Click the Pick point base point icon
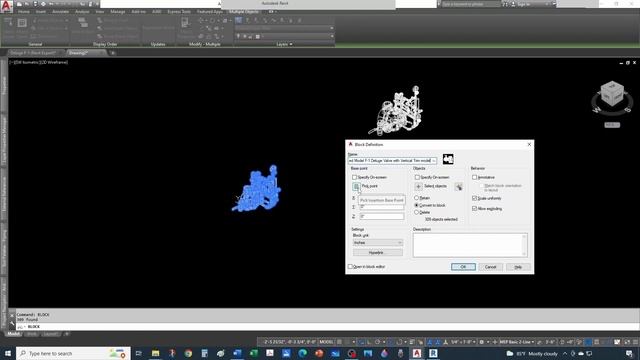This screenshot has width=640, height=360. point(356,187)
